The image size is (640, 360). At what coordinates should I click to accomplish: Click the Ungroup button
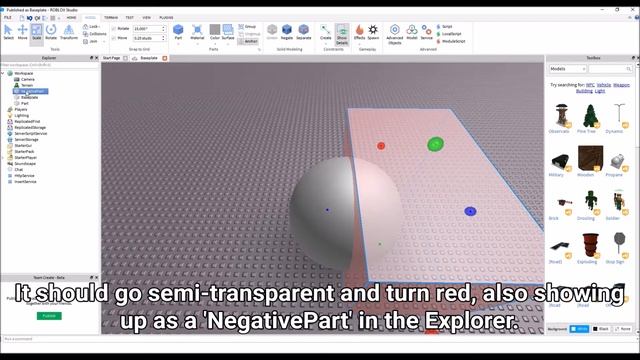(249, 34)
